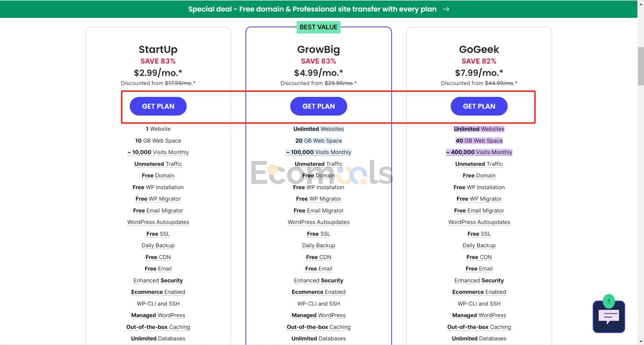This screenshot has height=345, width=644.
Task: Click StartUp 'Free Domain' feature
Action: pyautogui.click(x=158, y=175)
